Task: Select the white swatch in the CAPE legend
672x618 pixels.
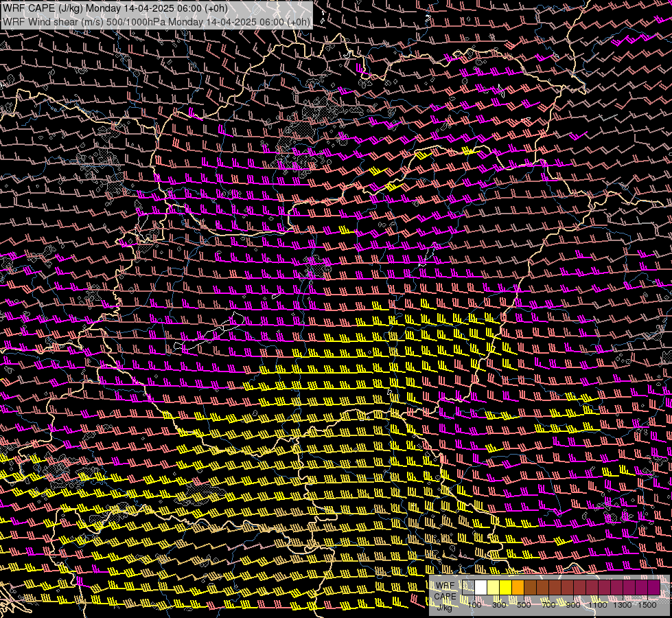Action: coord(481,588)
